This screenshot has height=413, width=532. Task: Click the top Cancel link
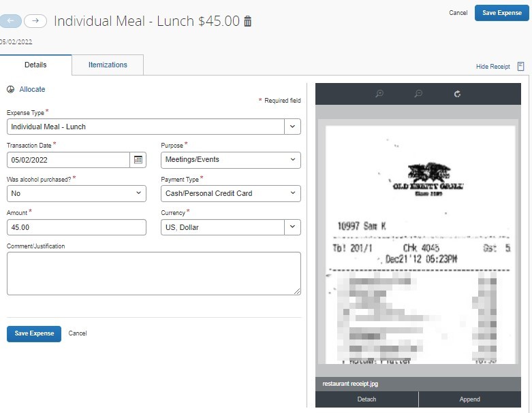(x=458, y=13)
